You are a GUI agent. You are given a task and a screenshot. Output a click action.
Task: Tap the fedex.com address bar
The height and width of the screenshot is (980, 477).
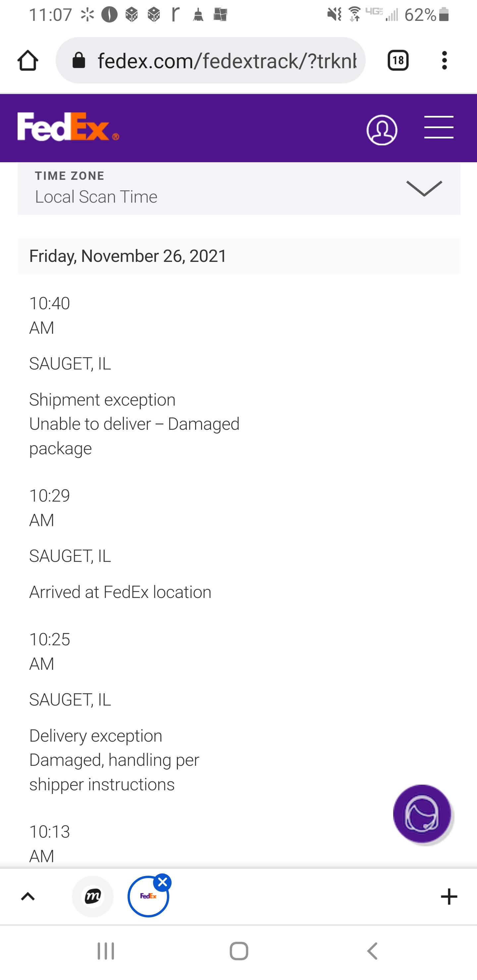(x=227, y=61)
